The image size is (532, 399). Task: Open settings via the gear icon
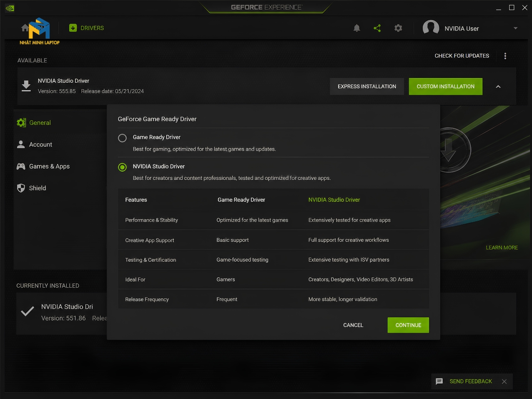398,28
